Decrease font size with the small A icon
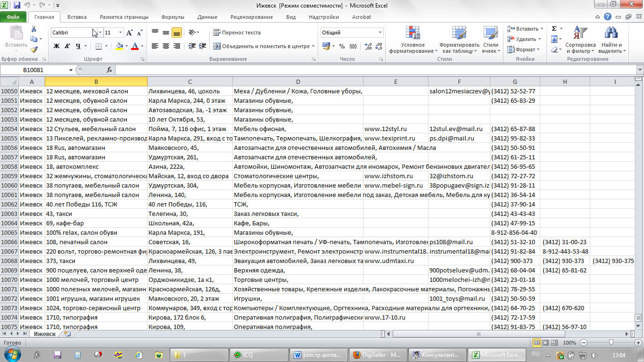The width and height of the screenshot is (644, 362). pos(140,33)
